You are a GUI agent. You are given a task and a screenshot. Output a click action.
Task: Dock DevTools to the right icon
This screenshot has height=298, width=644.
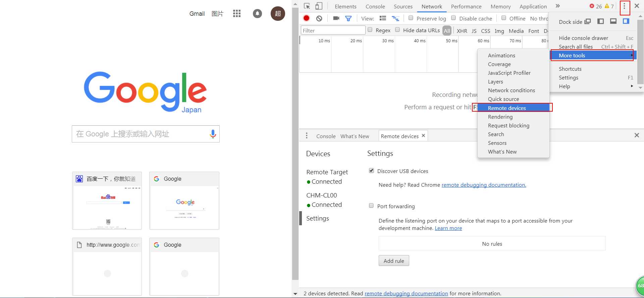626,21
